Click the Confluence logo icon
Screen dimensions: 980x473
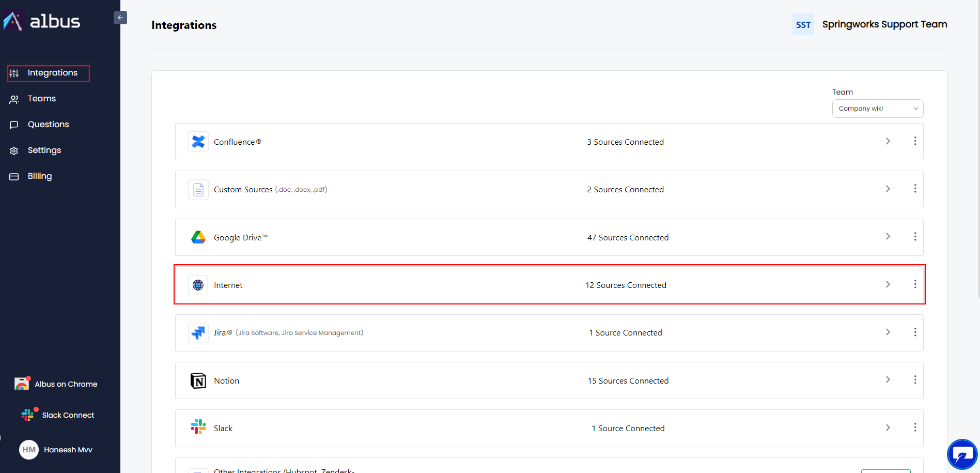coord(198,142)
